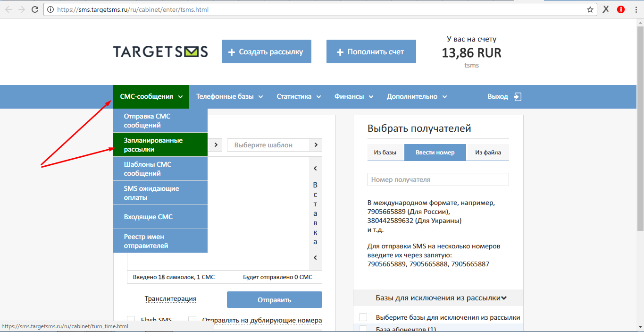Click the site info icon in address bar

click(x=50, y=9)
